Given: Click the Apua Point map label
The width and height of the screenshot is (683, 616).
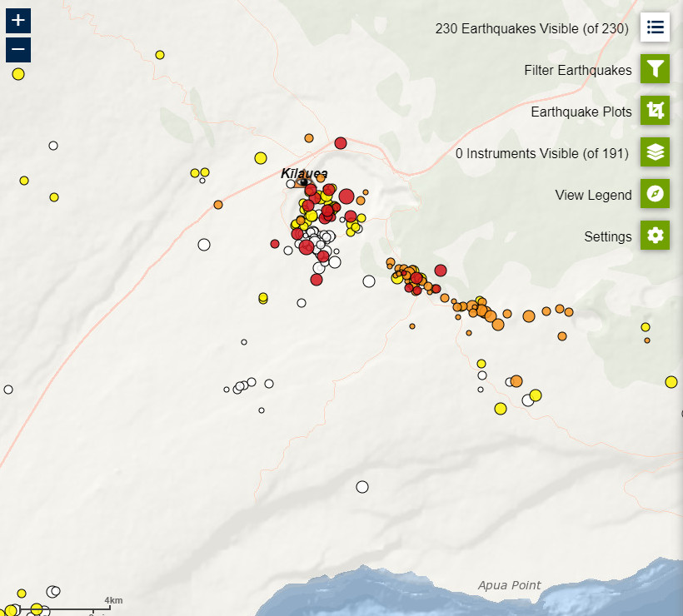Looking at the screenshot, I should click(x=509, y=585).
